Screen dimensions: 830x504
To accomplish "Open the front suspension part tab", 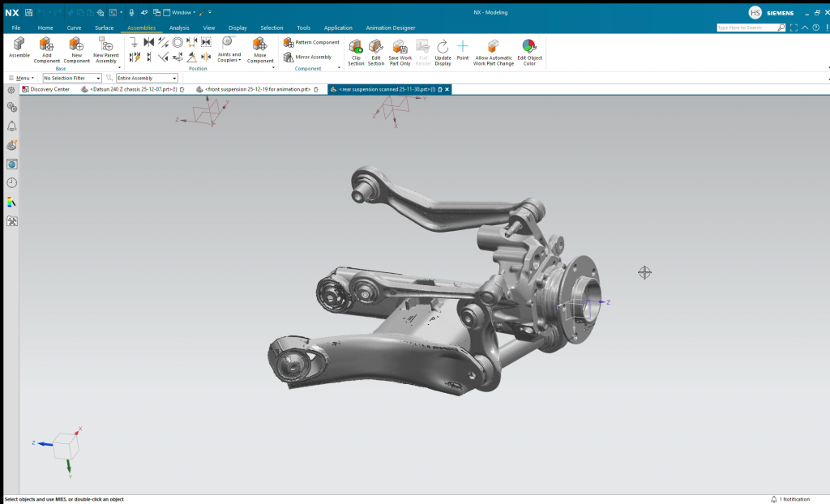I will click(x=258, y=89).
